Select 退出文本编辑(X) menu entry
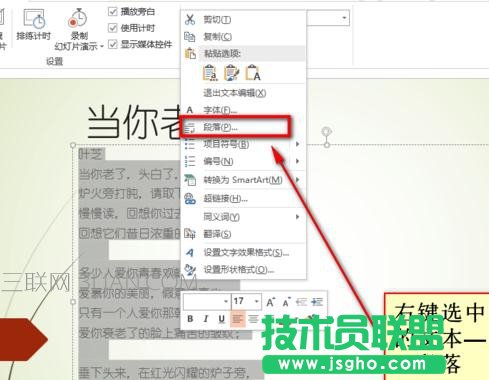This screenshot has width=489, height=380. click(243, 93)
